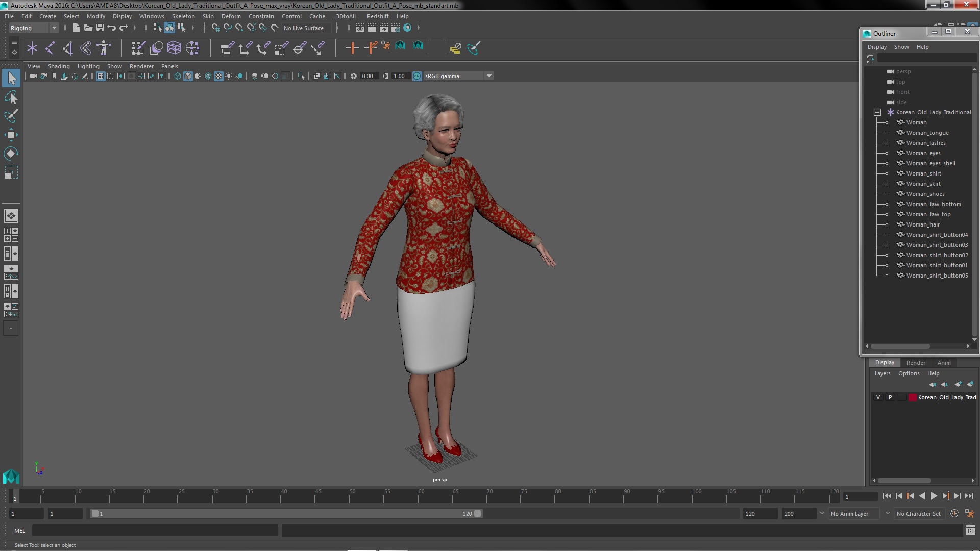Image resolution: width=980 pixels, height=551 pixels.
Task: Toggle the viewport grid display
Action: click(101, 76)
